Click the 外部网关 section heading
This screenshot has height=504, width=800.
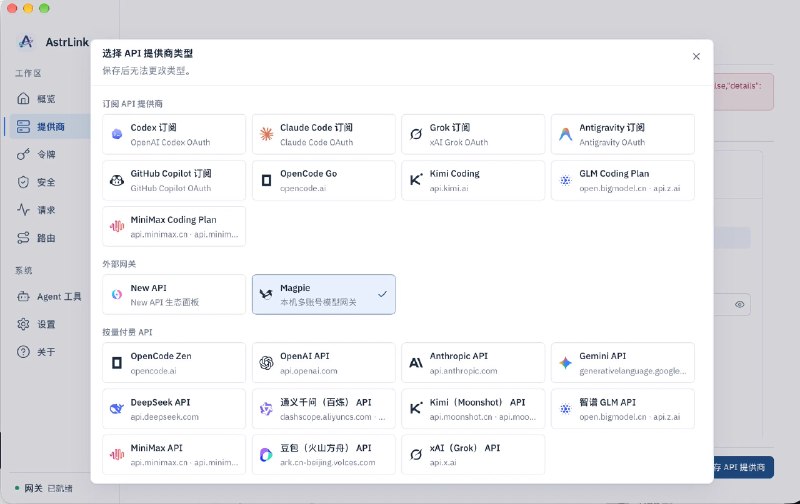(119, 264)
